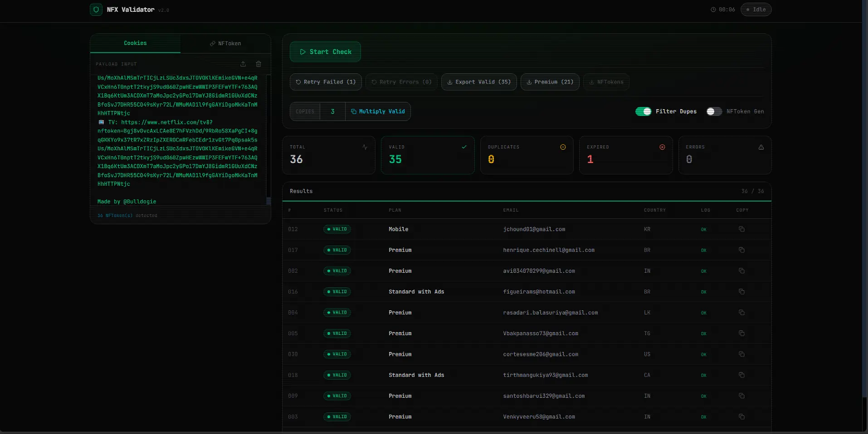Copy row 030 cortesesme206 entry
The height and width of the screenshot is (434, 868).
coord(741,354)
